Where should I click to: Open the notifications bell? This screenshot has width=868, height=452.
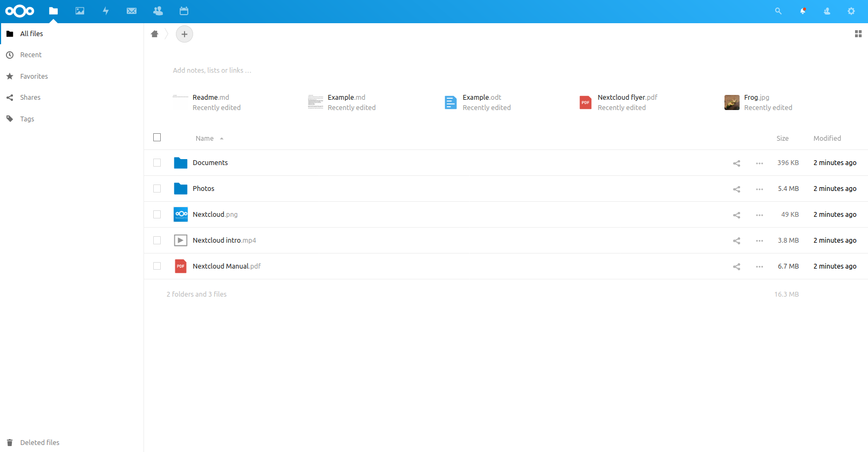coord(803,11)
